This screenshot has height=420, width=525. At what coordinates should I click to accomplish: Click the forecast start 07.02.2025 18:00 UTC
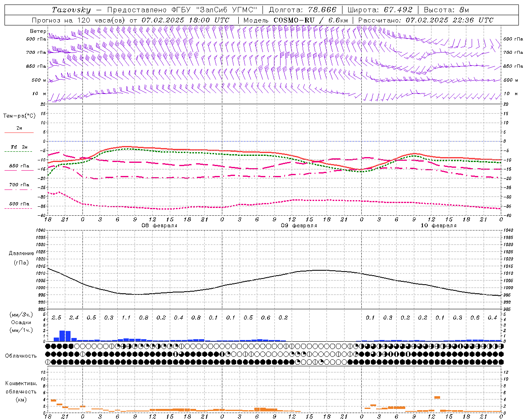[185, 20]
